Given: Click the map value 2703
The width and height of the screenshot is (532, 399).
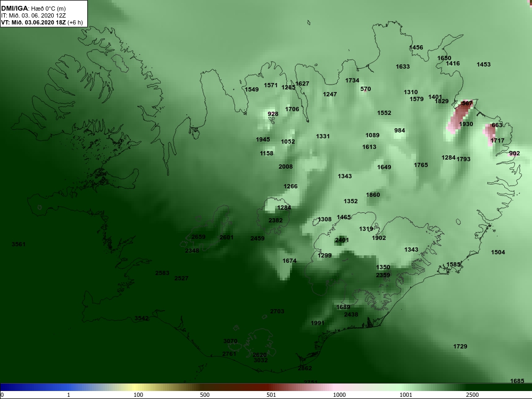Looking at the screenshot, I should point(277,311).
